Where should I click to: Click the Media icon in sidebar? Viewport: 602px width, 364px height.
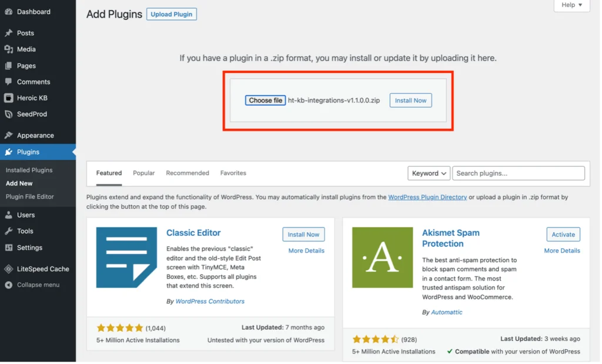tap(8, 49)
